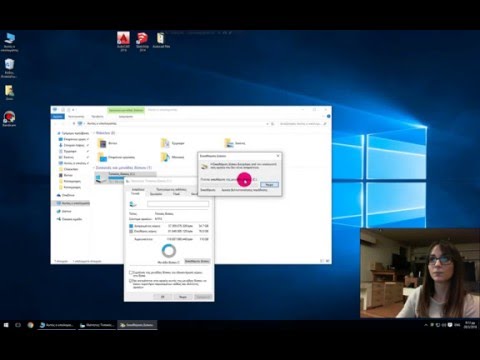Screen dimensions: 480x360
Task: Click the Explorer help question mark icon
Action: point(328,116)
